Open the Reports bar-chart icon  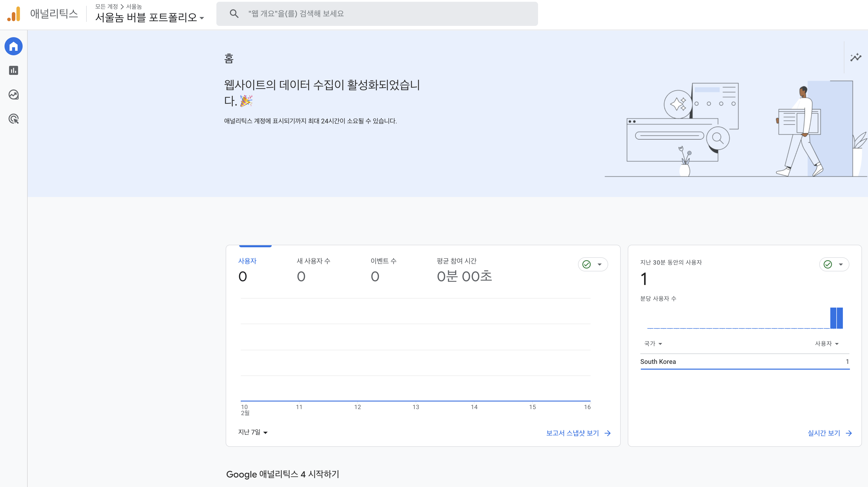[x=14, y=70]
